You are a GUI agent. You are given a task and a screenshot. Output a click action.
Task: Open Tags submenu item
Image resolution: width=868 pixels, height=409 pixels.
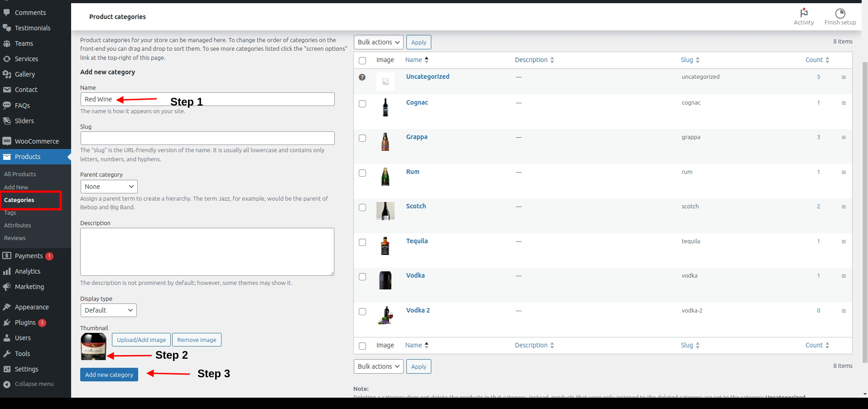pos(10,212)
